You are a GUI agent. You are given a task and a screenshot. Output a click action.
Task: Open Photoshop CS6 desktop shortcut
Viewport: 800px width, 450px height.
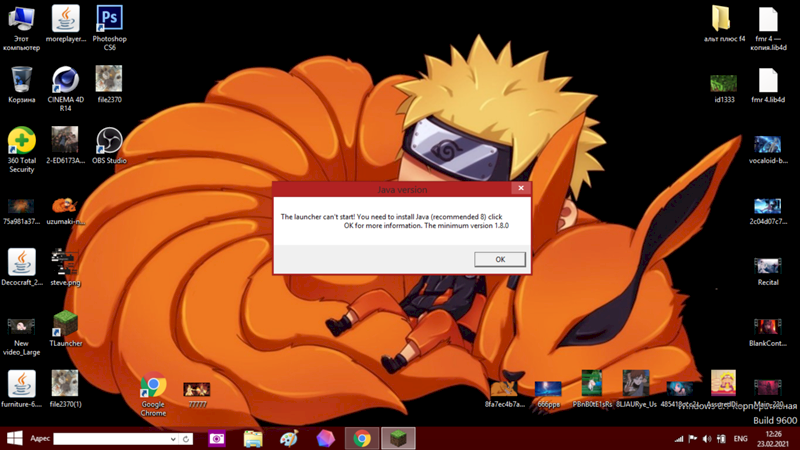(109, 20)
